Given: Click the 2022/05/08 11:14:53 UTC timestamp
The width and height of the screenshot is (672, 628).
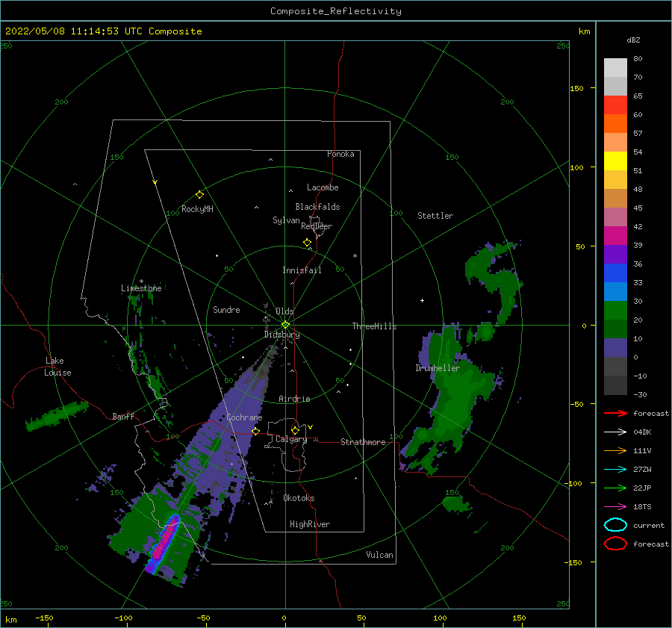Looking at the screenshot, I should [104, 31].
